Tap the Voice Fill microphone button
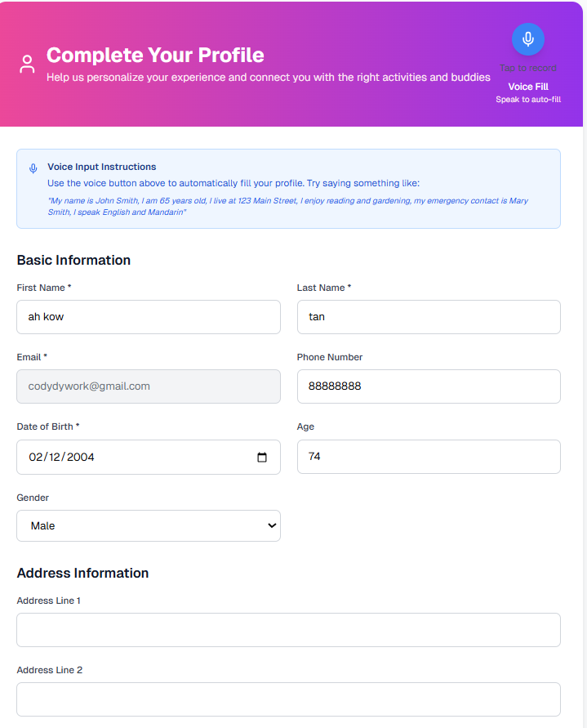 (x=528, y=38)
